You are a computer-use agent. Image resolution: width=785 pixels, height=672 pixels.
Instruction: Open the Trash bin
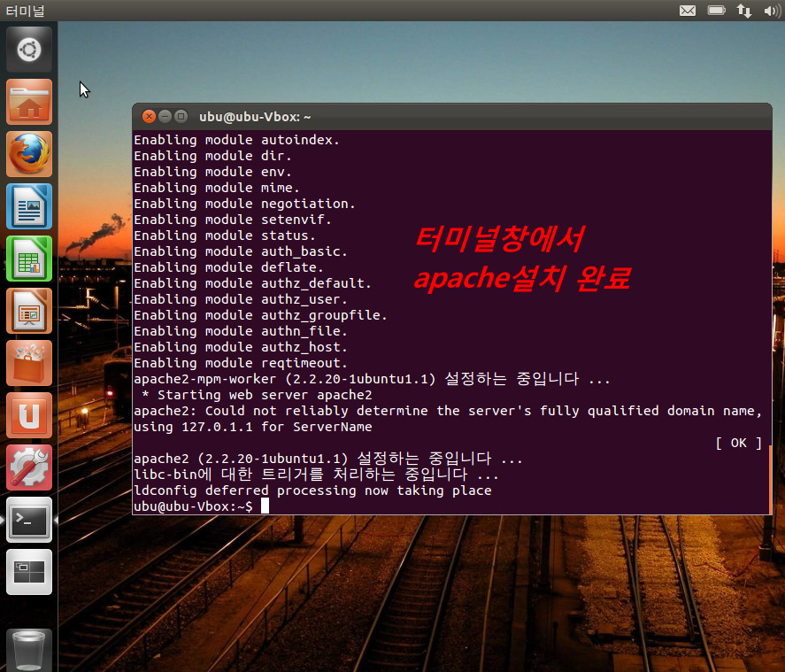pyautogui.click(x=29, y=651)
